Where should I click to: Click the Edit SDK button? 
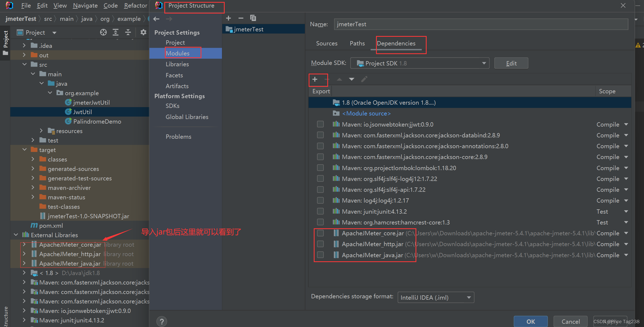tap(511, 63)
